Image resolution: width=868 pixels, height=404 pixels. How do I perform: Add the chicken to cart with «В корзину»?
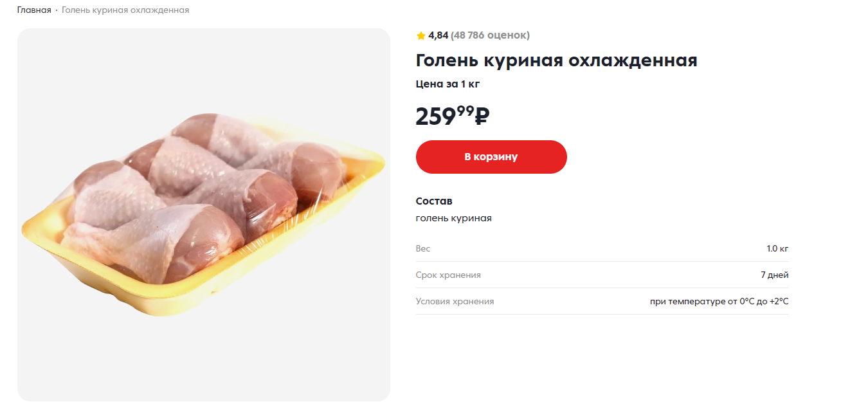click(491, 157)
